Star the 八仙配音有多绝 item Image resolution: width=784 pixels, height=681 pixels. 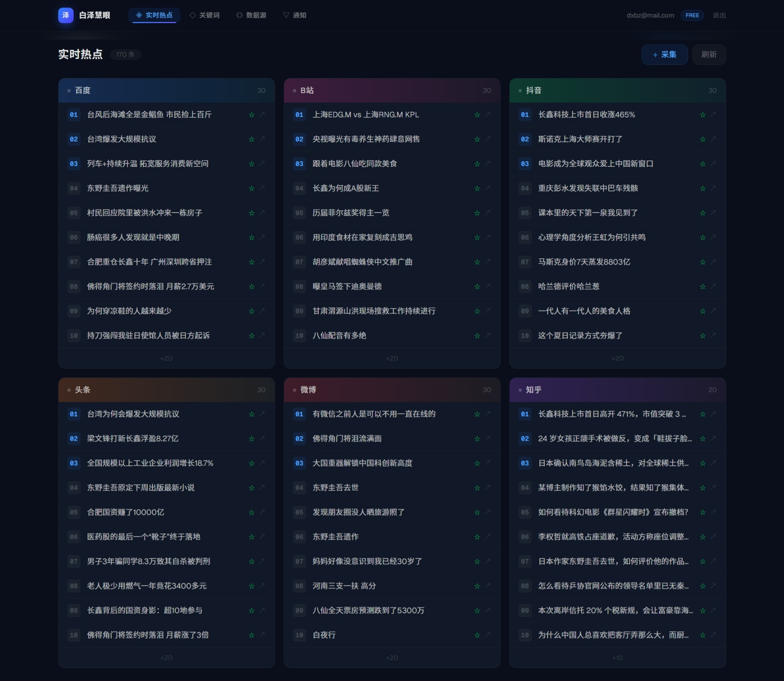pyautogui.click(x=477, y=336)
